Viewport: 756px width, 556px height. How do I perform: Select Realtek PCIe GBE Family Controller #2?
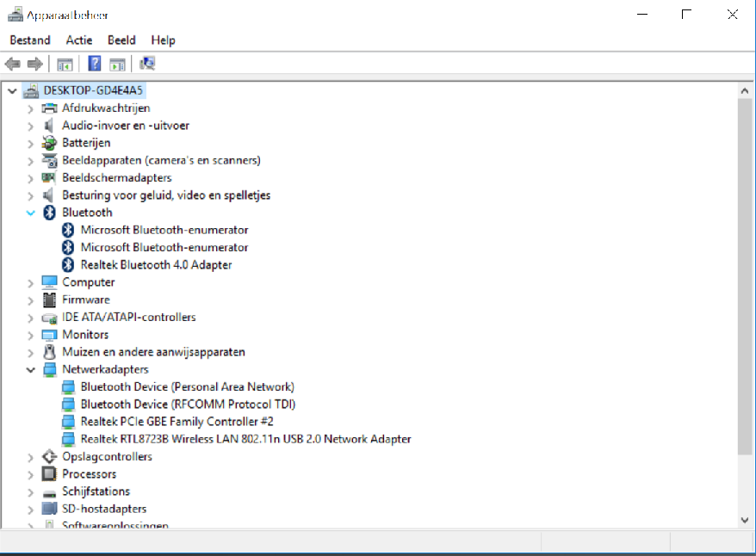point(177,422)
